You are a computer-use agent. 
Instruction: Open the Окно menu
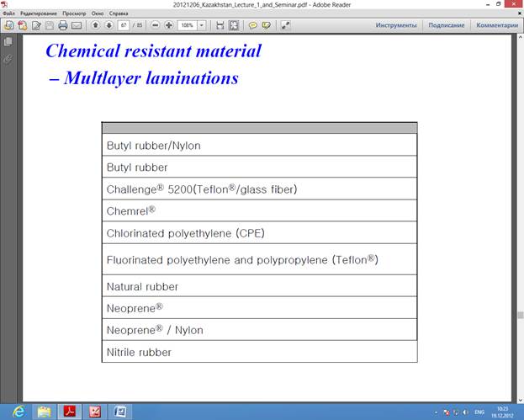tap(98, 13)
